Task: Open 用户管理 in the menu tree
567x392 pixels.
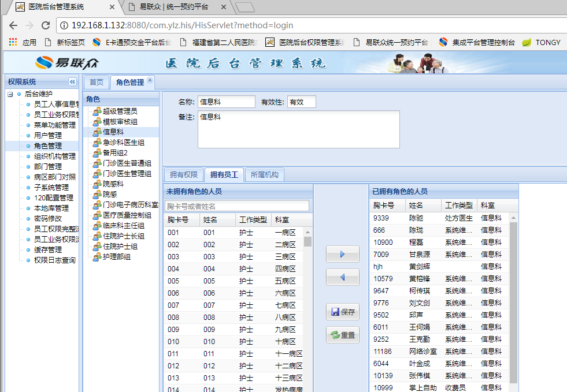Action: pos(48,136)
